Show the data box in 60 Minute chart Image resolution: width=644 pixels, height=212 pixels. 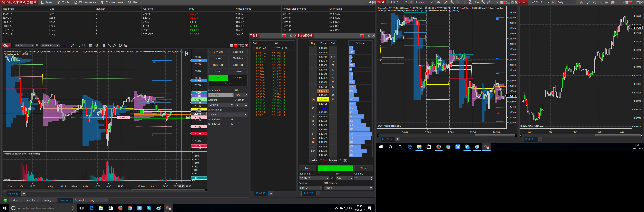click(x=470, y=2)
